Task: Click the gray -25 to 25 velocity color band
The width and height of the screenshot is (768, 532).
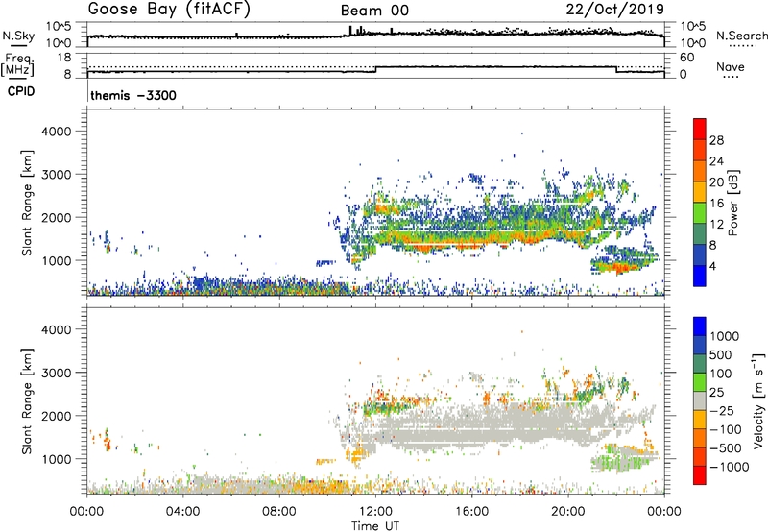Action: (700, 400)
